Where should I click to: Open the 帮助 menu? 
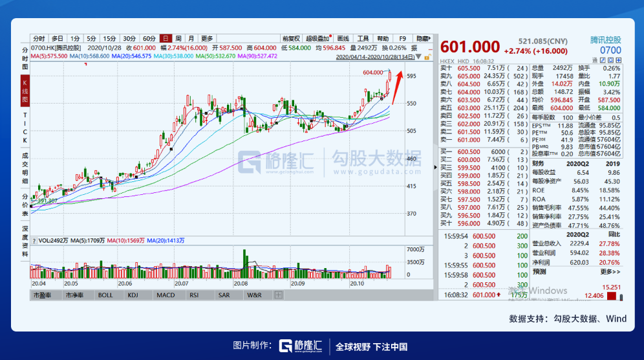coord(383,38)
